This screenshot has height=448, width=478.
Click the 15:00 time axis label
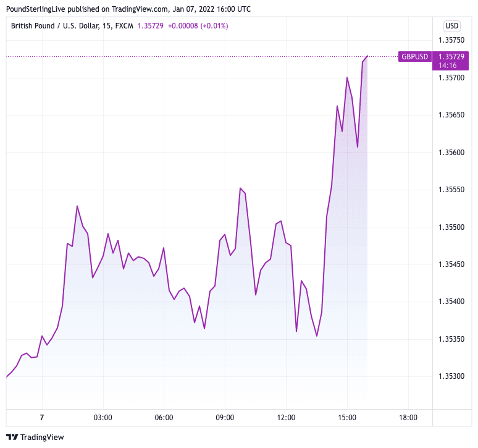coord(347,418)
